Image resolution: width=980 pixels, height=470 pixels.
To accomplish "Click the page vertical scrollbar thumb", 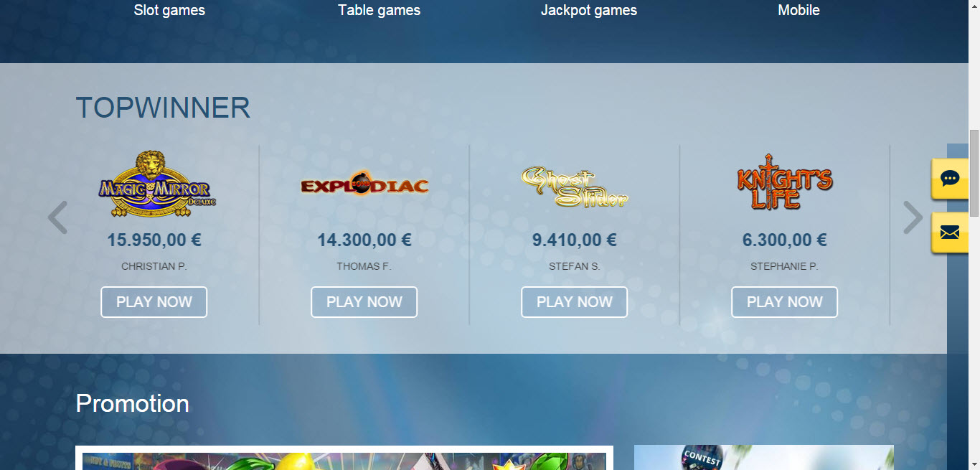I will (x=974, y=173).
